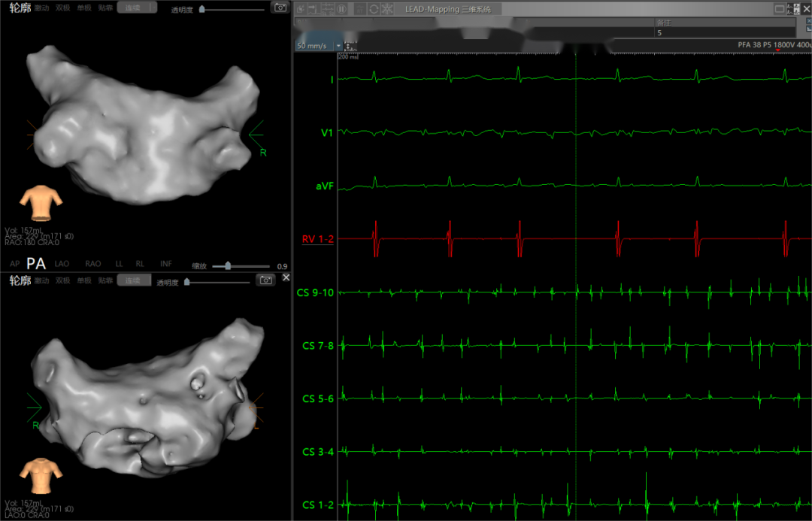812x521 pixels.
Task: Select the 贴靠 tab in the lower panel
Action: pyautogui.click(x=105, y=280)
